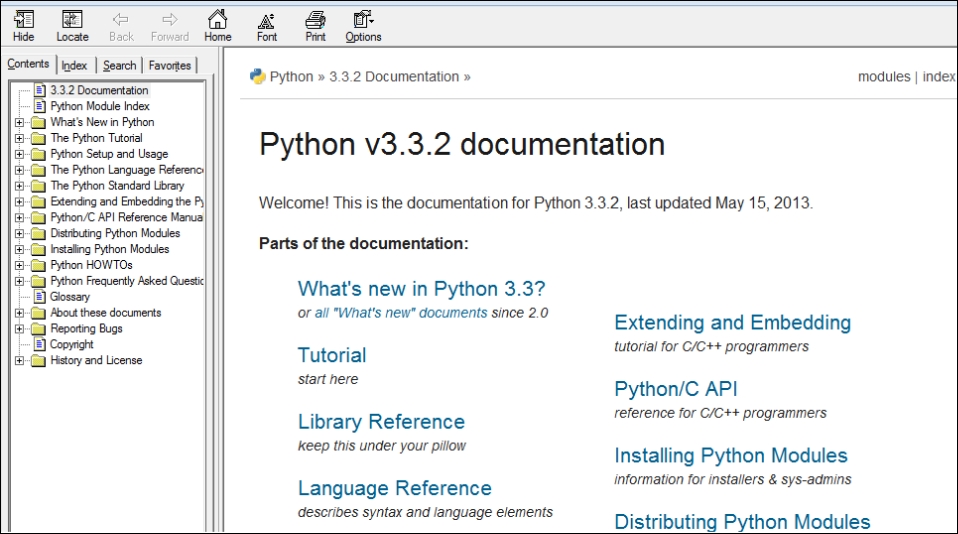
Task: Follow all "What's new" documents link
Action: [x=401, y=313]
